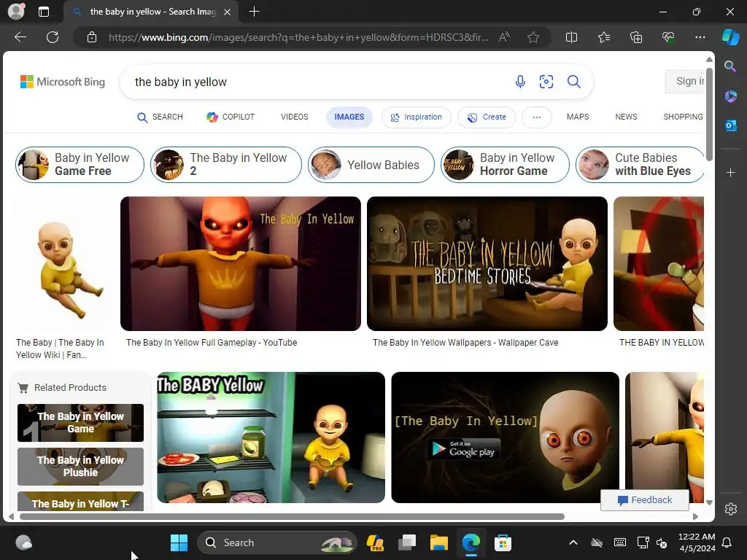Click the vertical scrollbar down arrow

tap(709, 503)
